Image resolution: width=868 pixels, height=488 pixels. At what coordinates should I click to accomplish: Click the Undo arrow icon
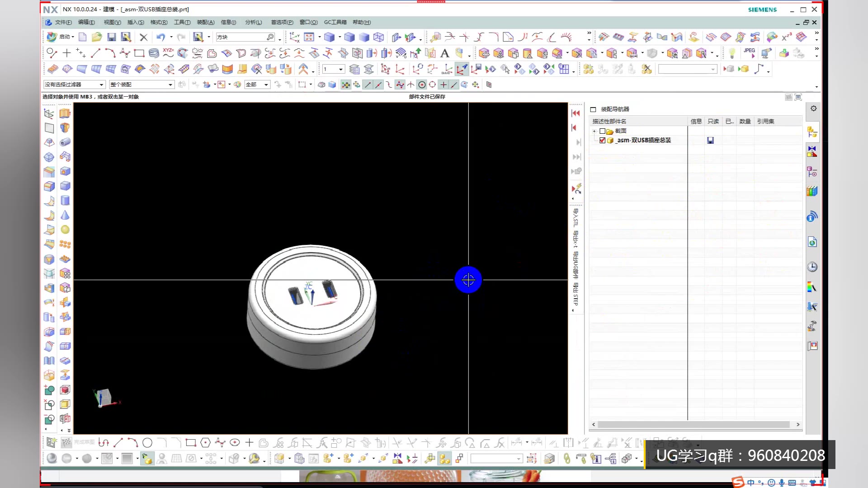pyautogui.click(x=160, y=37)
